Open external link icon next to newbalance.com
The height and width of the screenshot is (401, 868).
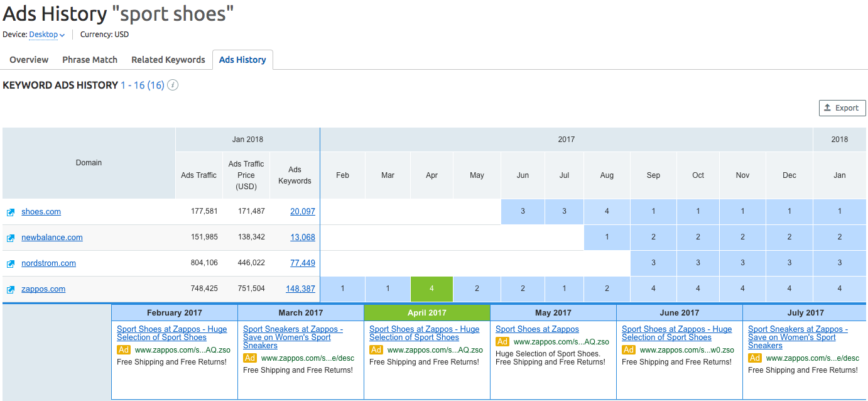click(x=11, y=238)
